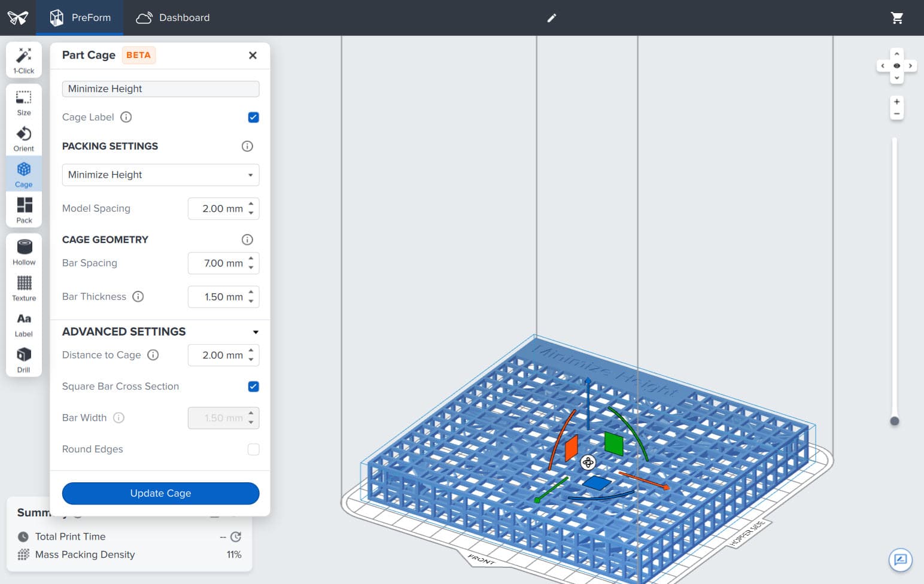Open the Size tool

[24, 102]
